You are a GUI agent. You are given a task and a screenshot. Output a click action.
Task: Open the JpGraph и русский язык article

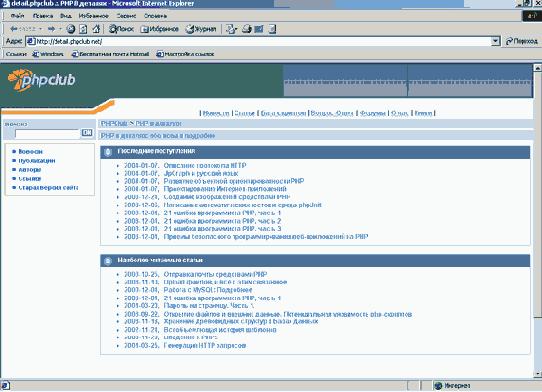coord(200,173)
